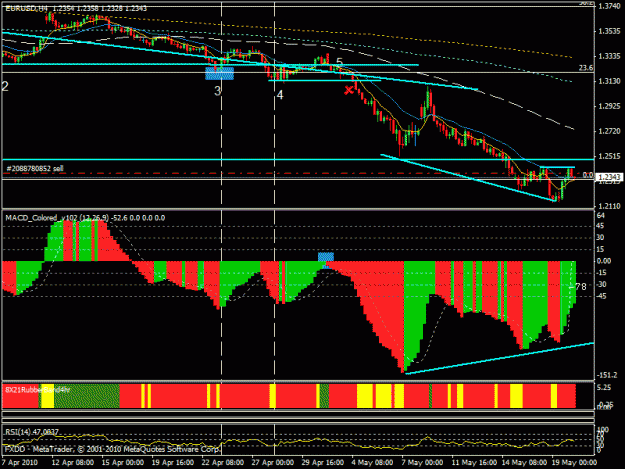Click the 8X21RubberBand4hr indicator label
This screenshot has height=469, width=625.
pyautogui.click(x=37, y=390)
